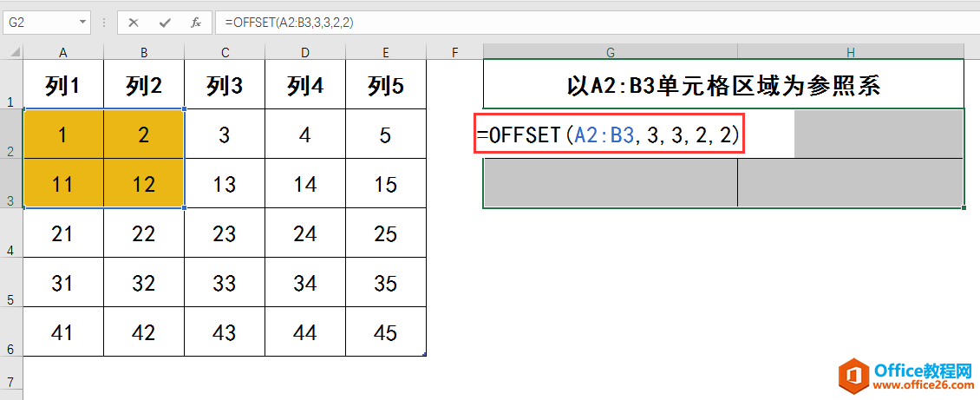Select the cell with value 43
The width and height of the screenshot is (980, 400).
point(225,331)
